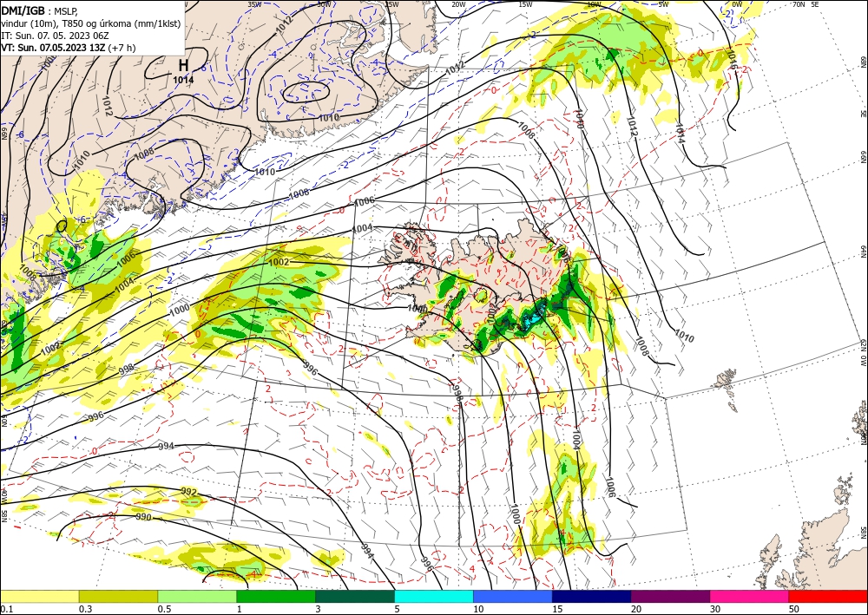Click the "50" legend value
The width and height of the screenshot is (868, 615).
point(794,609)
